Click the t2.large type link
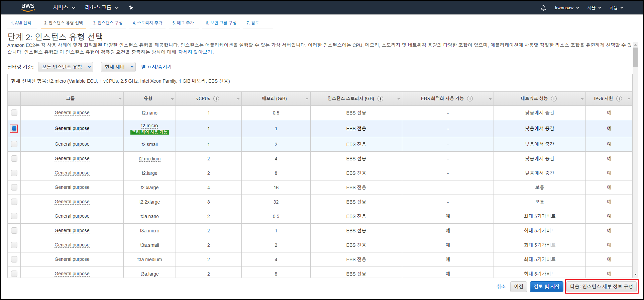 [149, 173]
